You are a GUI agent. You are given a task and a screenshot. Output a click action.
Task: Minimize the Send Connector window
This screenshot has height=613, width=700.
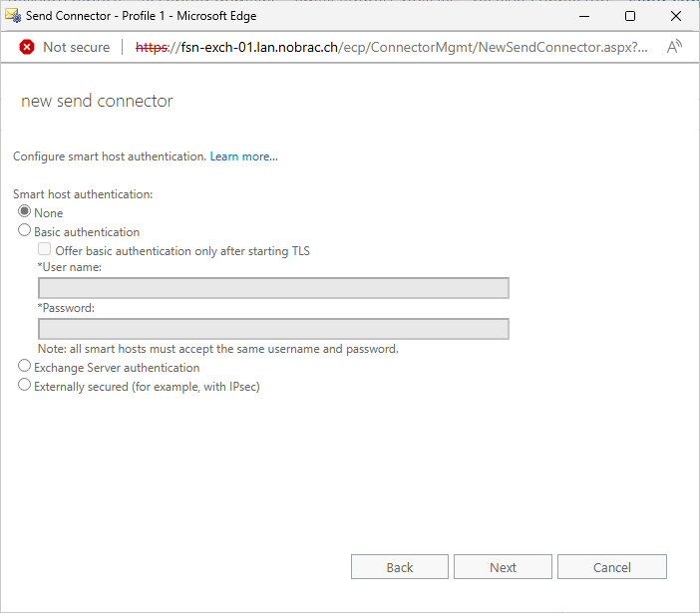click(584, 16)
